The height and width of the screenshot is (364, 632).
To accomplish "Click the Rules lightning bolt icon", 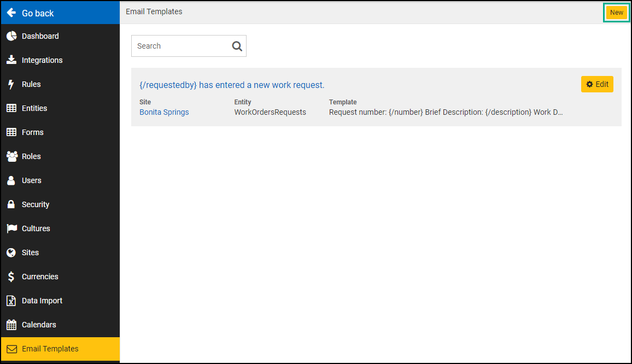I will (x=11, y=84).
